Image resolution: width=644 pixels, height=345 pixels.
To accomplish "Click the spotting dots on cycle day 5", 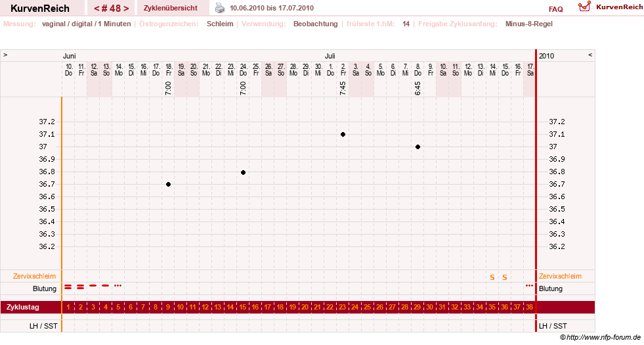I will pos(118,285).
